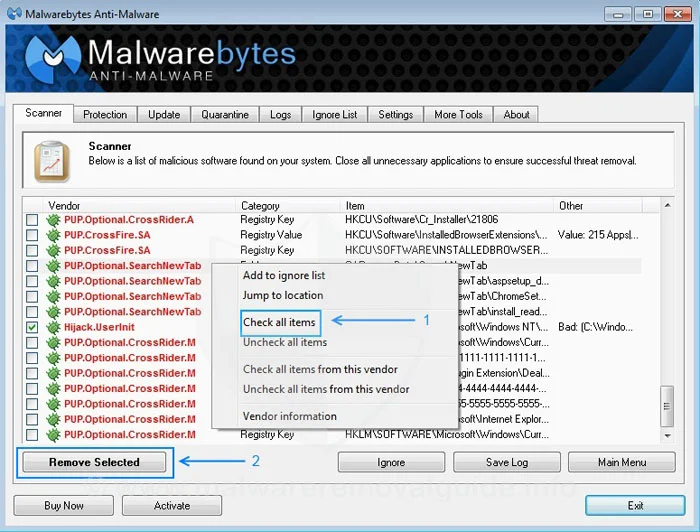This screenshot has height=532, width=700.
Task: Click the Value: 215 Apps cell
Action: (598, 235)
